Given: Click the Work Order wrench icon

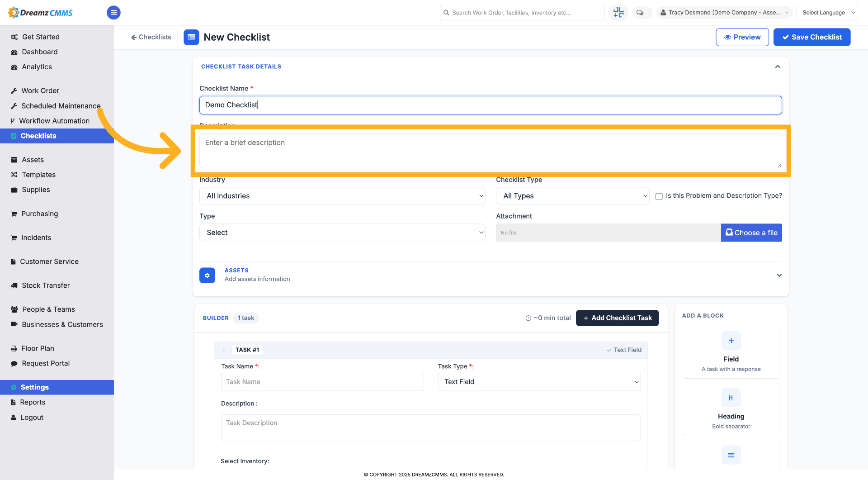Looking at the screenshot, I should 14,91.
